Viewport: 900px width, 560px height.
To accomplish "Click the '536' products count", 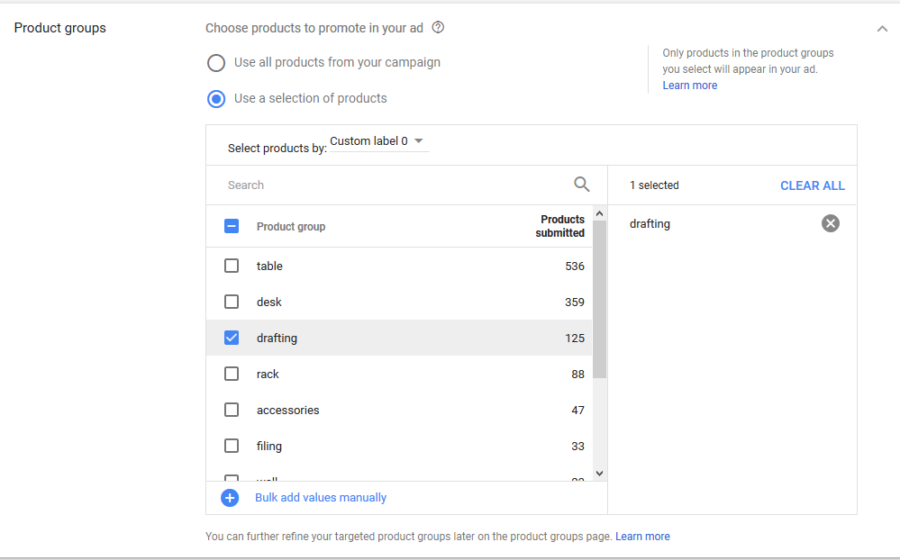I will click(x=575, y=266).
